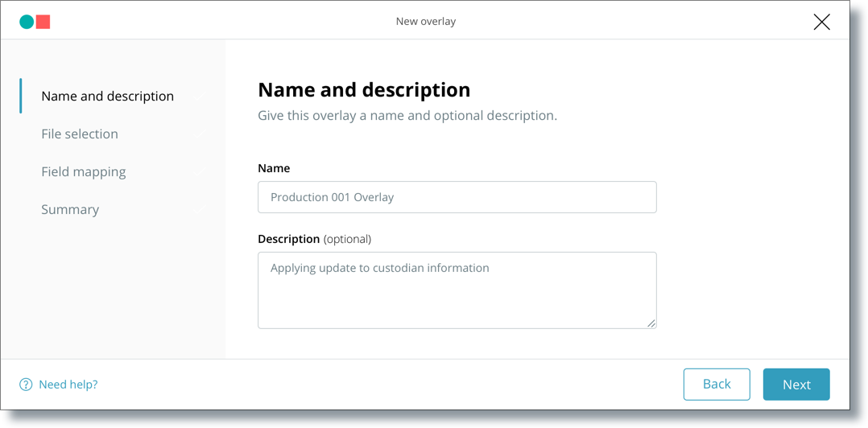The height and width of the screenshot is (428, 868).
Task: Click 'Give this overlay a name' subtitle
Action: click(407, 116)
